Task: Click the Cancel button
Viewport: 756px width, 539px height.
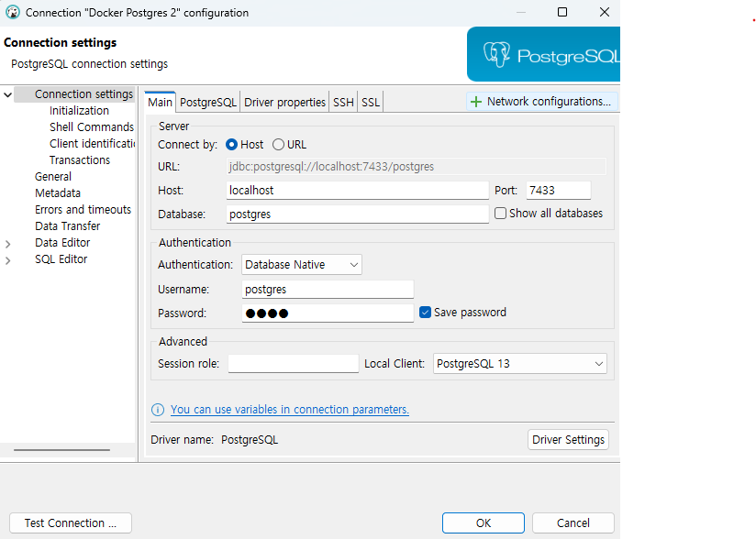Action: tap(573, 523)
